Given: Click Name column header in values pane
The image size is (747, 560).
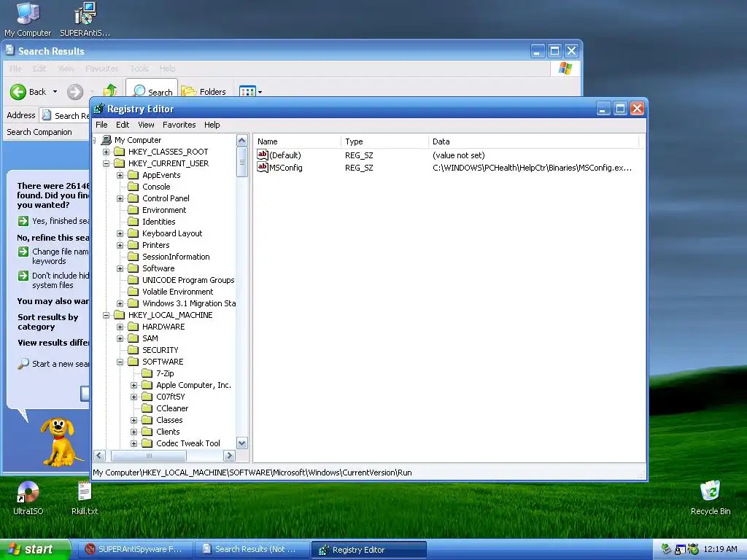Looking at the screenshot, I should pos(297,141).
